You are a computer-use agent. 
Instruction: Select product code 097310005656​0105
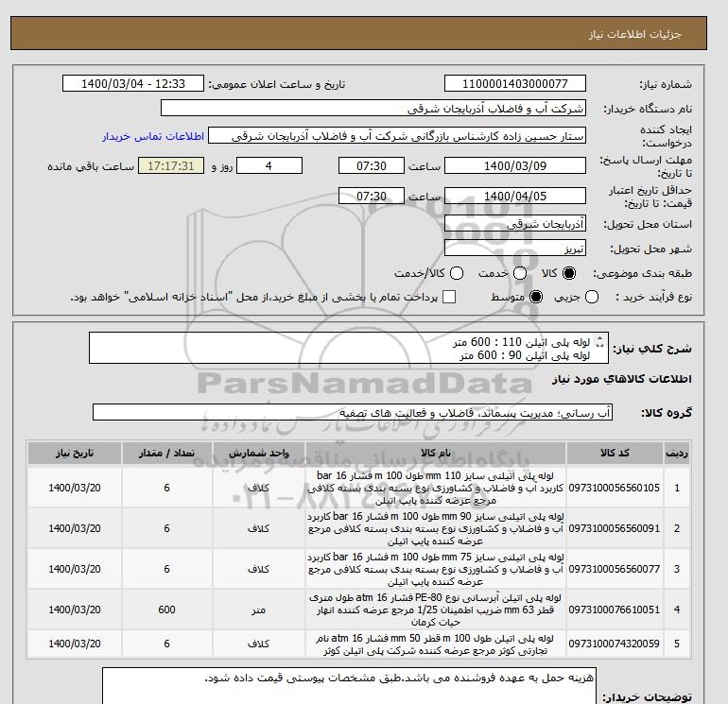[x=615, y=488]
